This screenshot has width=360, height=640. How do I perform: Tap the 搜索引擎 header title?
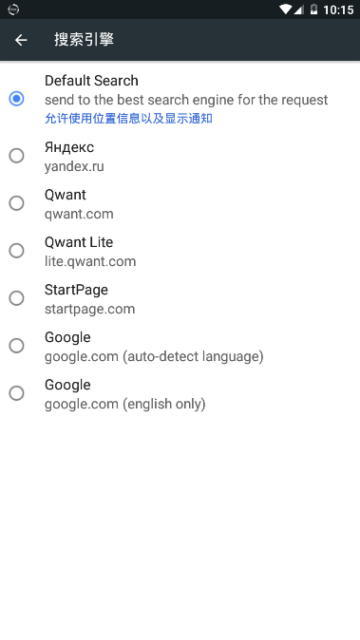[x=84, y=40]
